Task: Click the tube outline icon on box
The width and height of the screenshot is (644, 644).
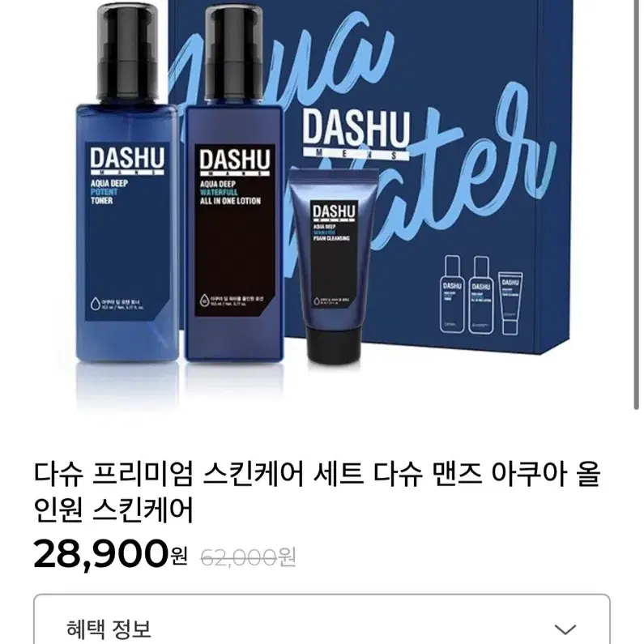Action: [510, 304]
